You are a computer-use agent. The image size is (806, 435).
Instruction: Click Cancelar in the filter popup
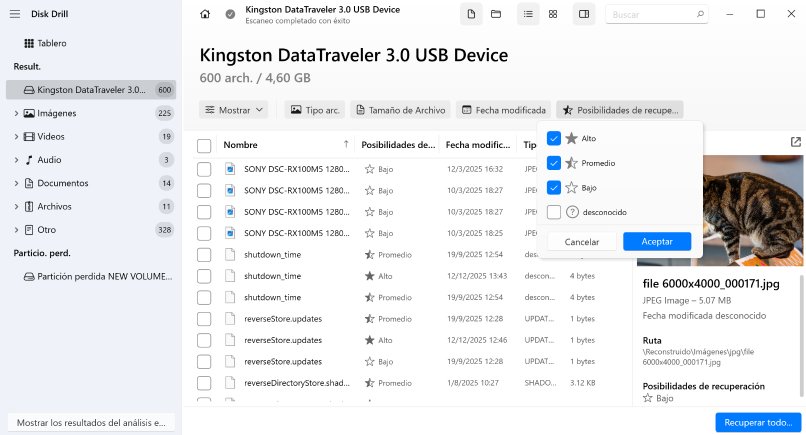click(x=582, y=242)
